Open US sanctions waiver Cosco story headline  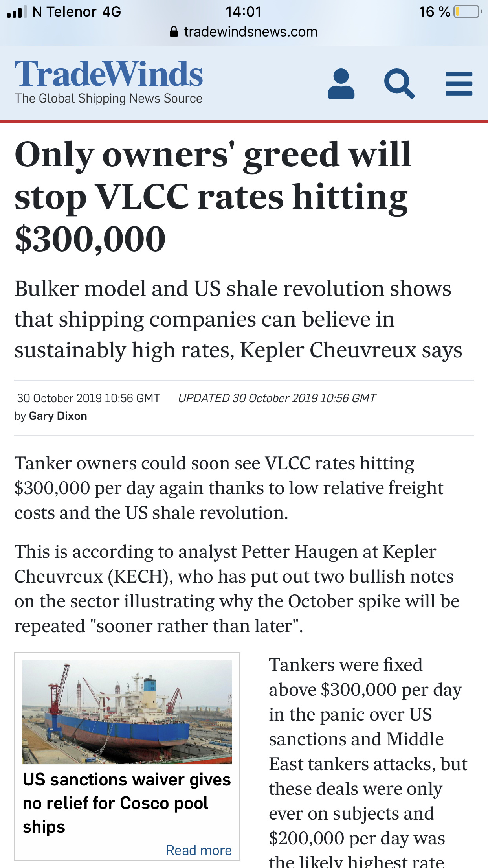pyautogui.click(x=127, y=803)
